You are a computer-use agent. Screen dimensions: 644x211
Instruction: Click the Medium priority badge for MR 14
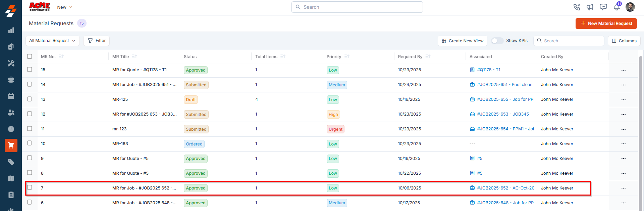click(337, 85)
